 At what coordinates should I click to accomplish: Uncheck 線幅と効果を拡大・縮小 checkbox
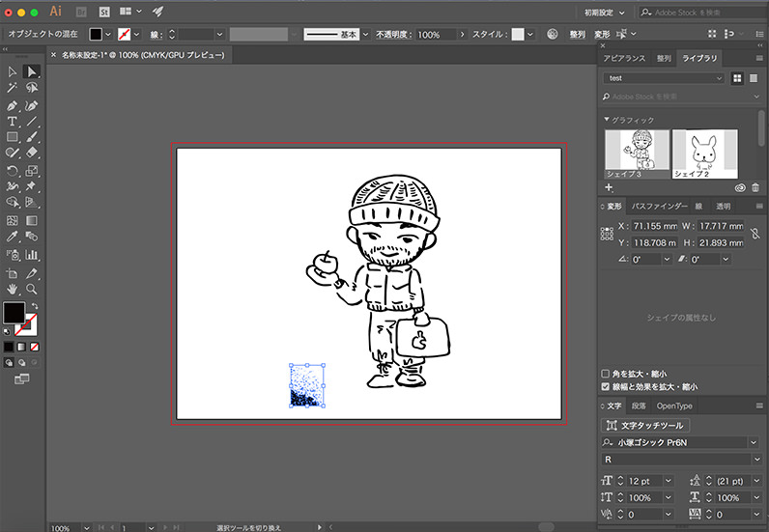pyautogui.click(x=606, y=386)
